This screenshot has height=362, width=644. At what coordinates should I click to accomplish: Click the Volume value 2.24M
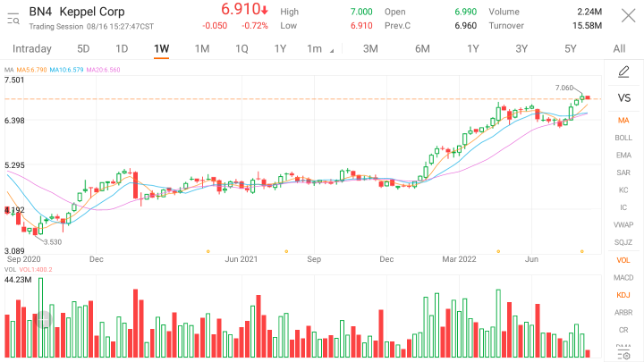589,12
